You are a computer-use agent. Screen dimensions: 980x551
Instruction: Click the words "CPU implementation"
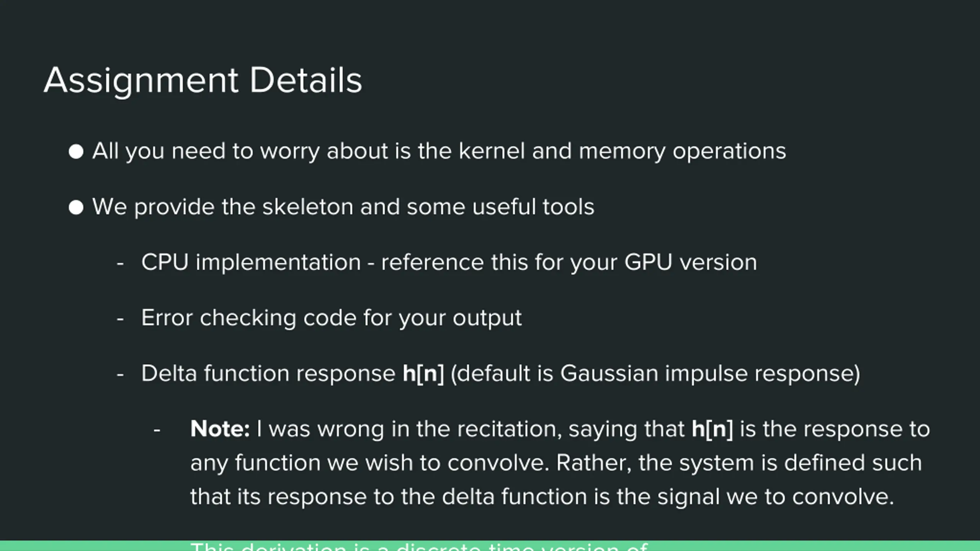[x=251, y=263]
